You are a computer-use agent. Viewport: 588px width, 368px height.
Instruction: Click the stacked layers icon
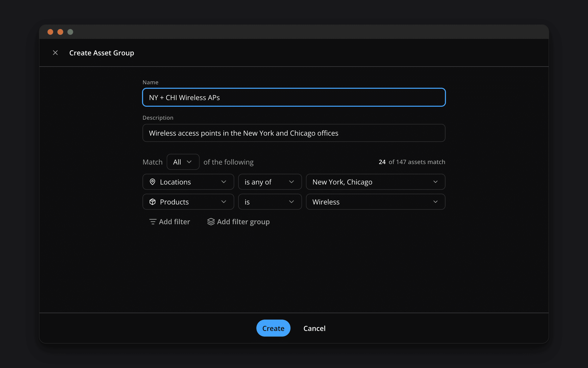click(x=211, y=222)
